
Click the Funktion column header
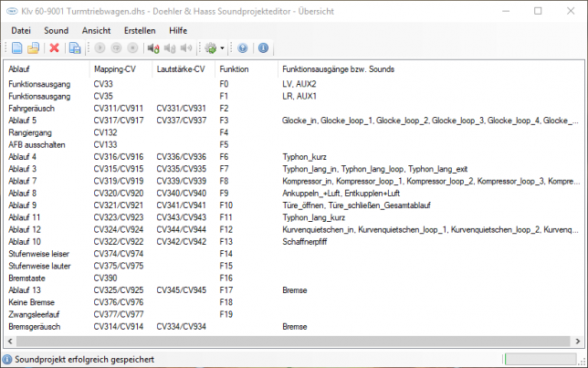click(247, 69)
